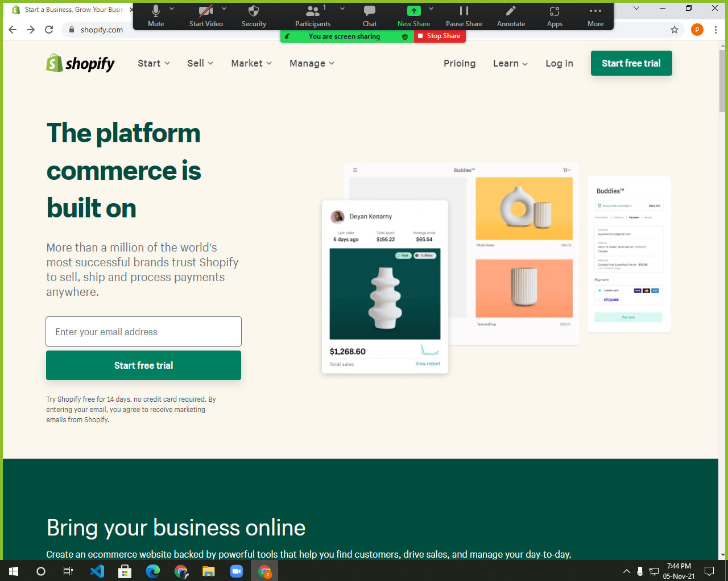Open Chrome three-dot menu
This screenshot has width=728, height=581.
click(x=715, y=30)
